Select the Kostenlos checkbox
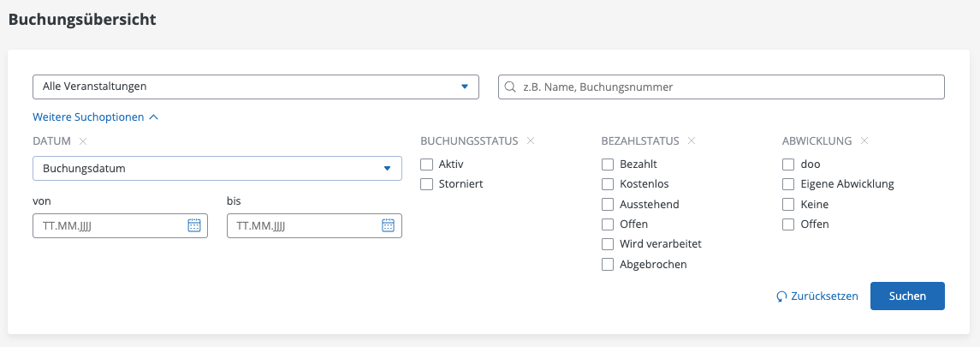 [x=608, y=184]
